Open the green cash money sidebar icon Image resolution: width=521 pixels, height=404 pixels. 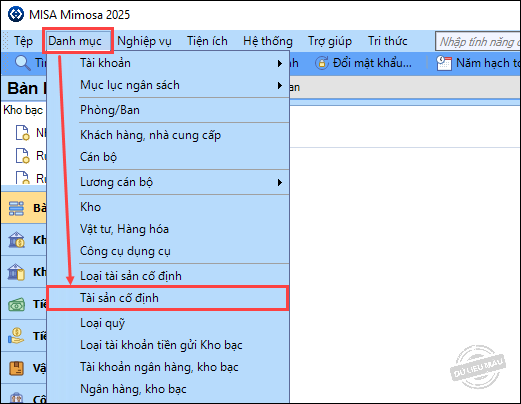[16, 304]
